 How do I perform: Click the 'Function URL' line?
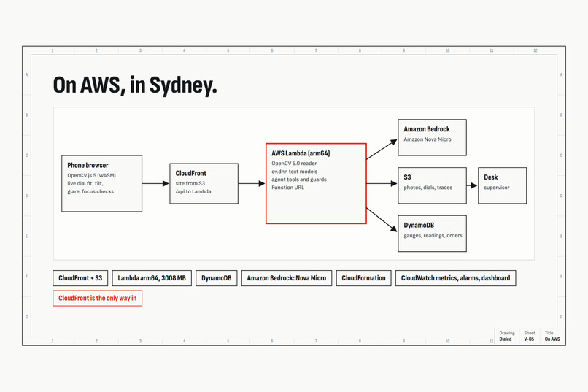[287, 187]
